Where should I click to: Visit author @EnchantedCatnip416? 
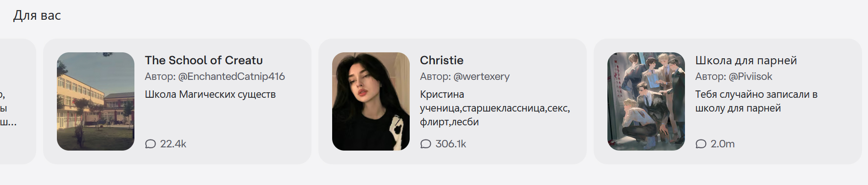coord(215,77)
